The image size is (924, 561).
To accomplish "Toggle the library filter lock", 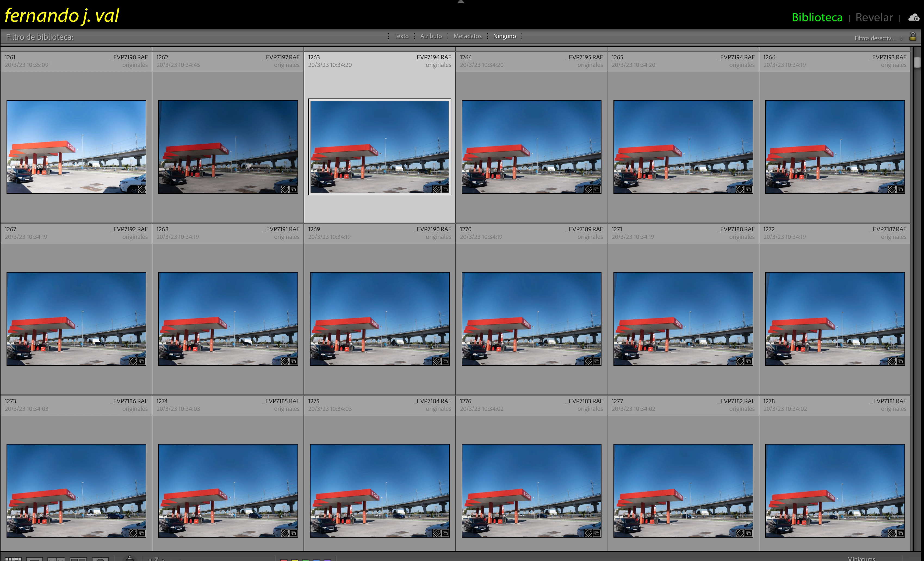I will (x=913, y=37).
